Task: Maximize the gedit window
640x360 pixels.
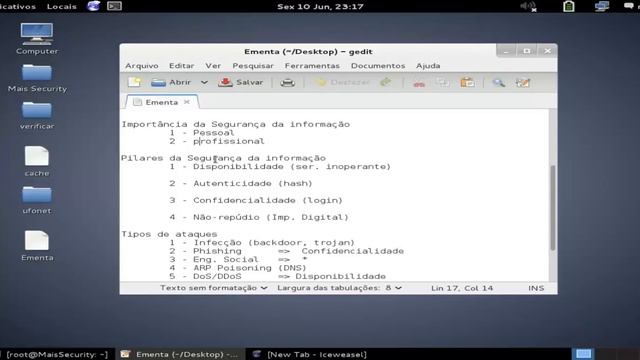Action: (x=527, y=51)
